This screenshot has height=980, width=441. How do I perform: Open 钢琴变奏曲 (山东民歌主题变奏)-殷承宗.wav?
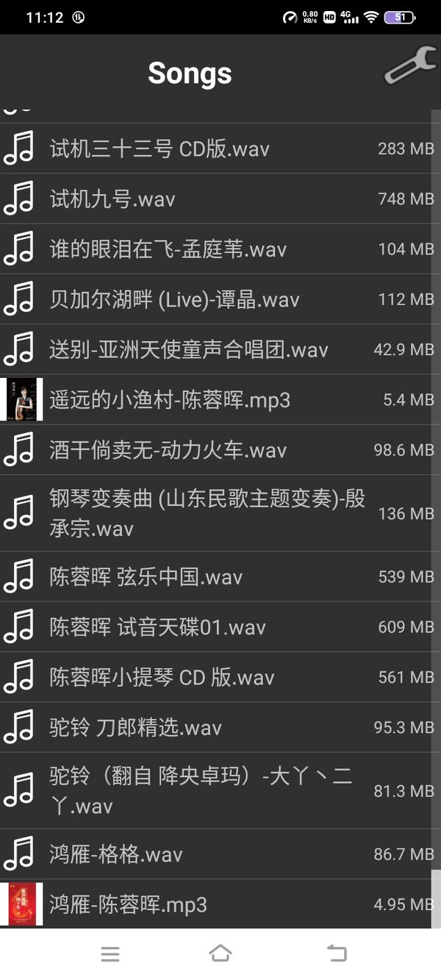[x=220, y=513]
